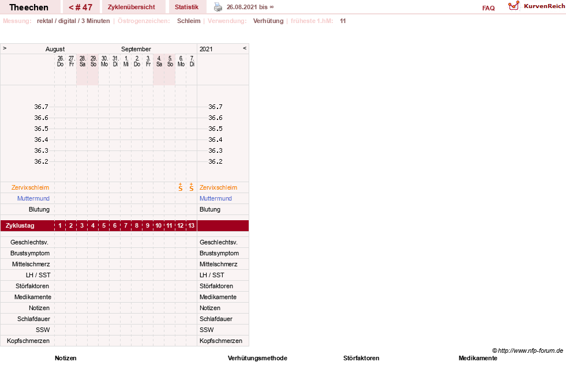The height and width of the screenshot is (392, 566).
Task: Select cycle day 7 cell
Action: point(126,226)
